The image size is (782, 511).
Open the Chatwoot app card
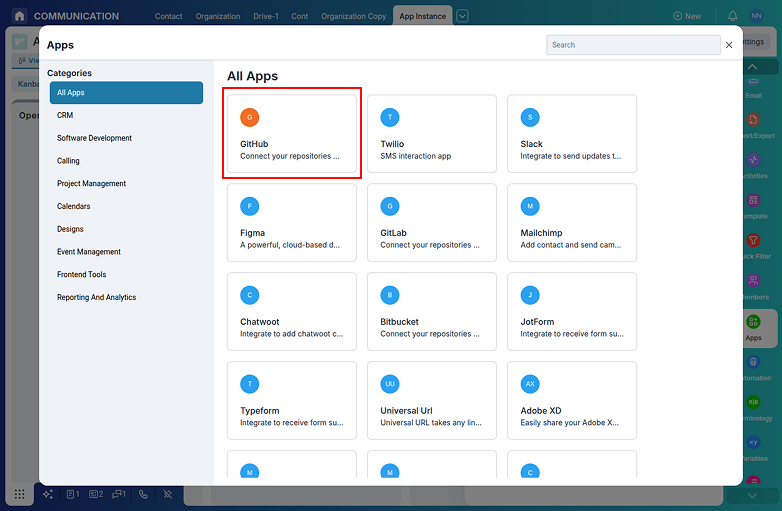[292, 312]
